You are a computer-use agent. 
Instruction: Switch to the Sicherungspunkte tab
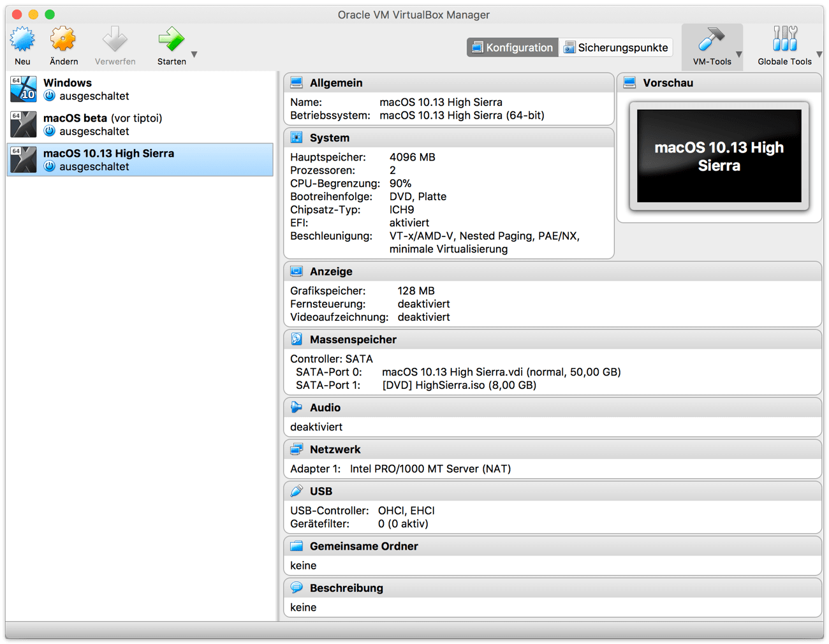[615, 48]
